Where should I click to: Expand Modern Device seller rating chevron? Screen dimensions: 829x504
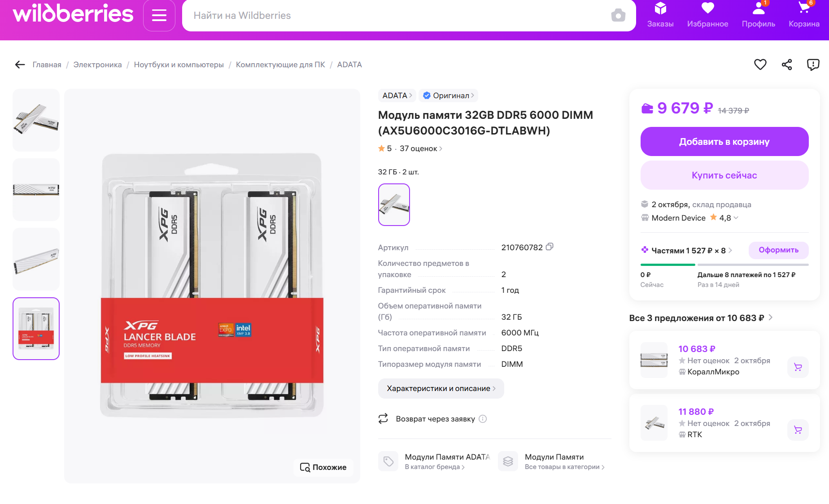pyautogui.click(x=736, y=218)
